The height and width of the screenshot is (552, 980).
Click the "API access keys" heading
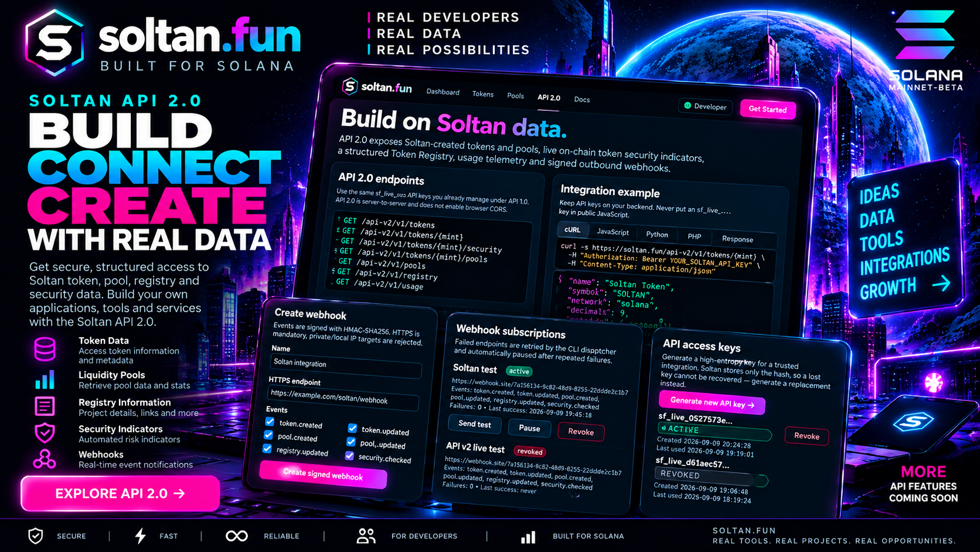(702, 346)
